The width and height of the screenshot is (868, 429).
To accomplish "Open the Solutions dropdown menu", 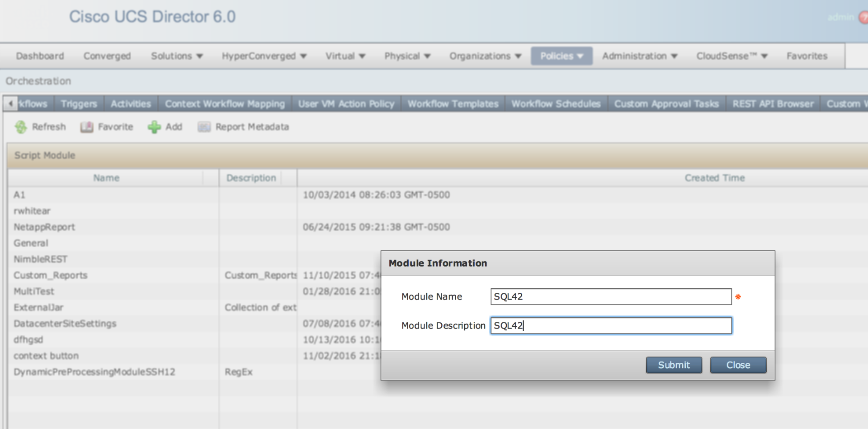I will (177, 56).
